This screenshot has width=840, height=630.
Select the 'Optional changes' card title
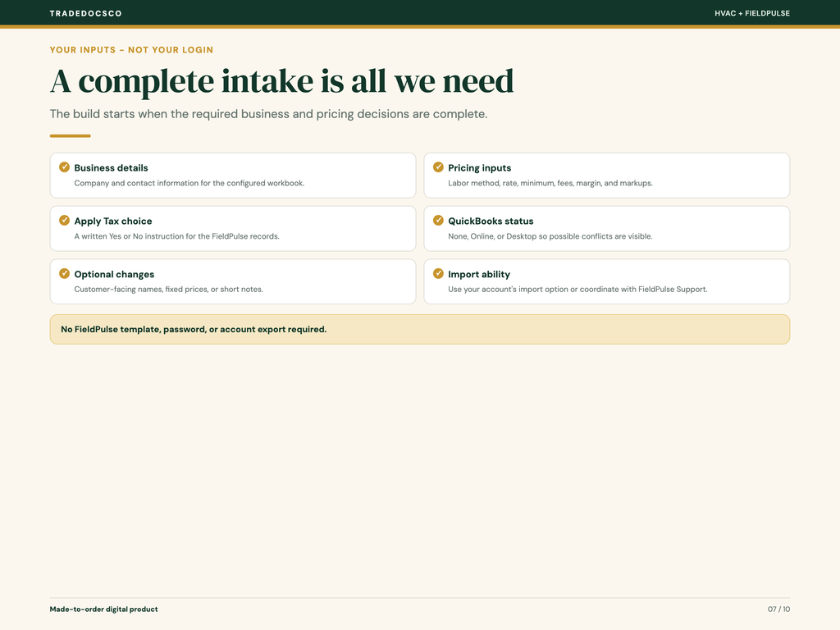pyautogui.click(x=114, y=274)
